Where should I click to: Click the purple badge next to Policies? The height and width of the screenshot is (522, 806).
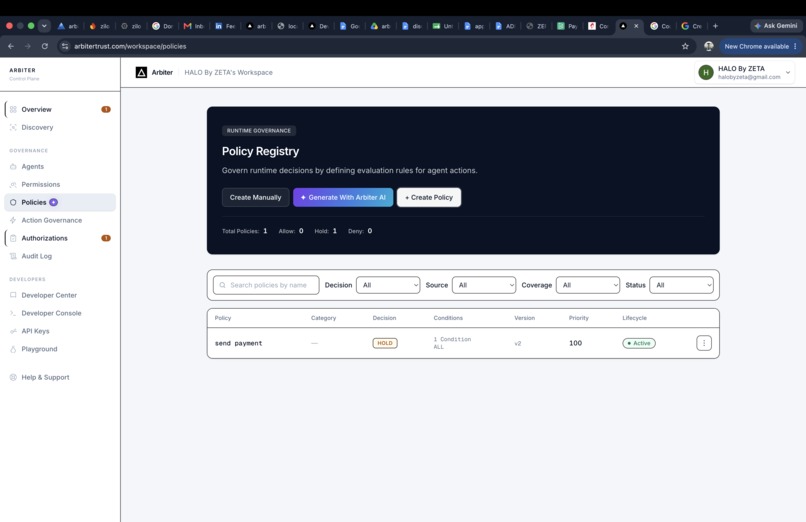pyautogui.click(x=53, y=202)
